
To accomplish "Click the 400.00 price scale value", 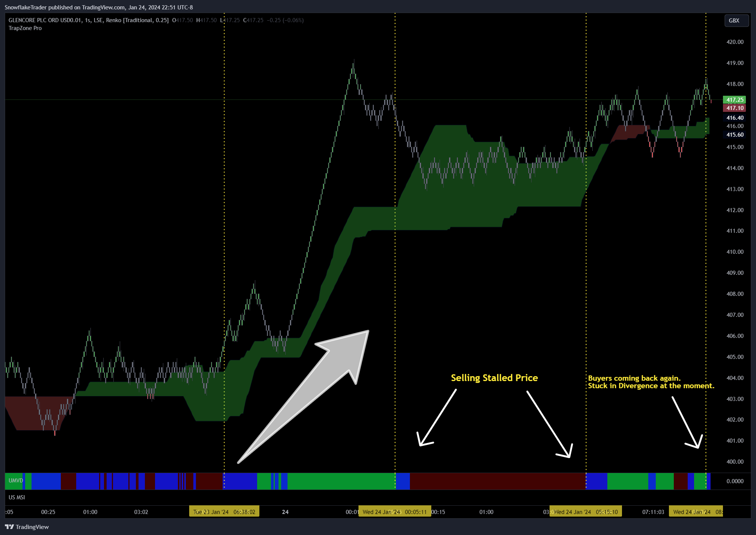I will coord(735,462).
